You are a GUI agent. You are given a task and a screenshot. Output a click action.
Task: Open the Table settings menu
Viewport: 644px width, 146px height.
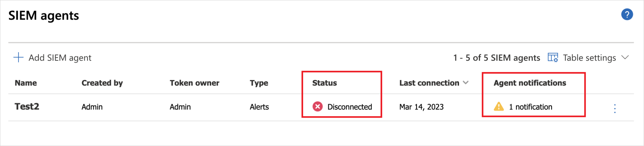[589, 58]
